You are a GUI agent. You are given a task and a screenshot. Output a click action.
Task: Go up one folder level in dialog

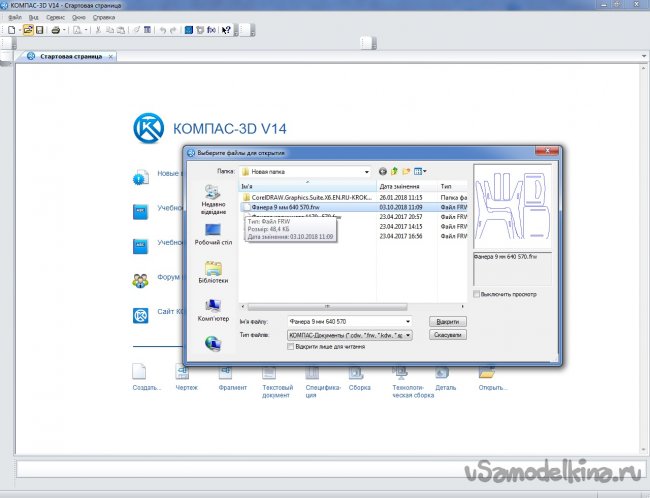pos(394,171)
